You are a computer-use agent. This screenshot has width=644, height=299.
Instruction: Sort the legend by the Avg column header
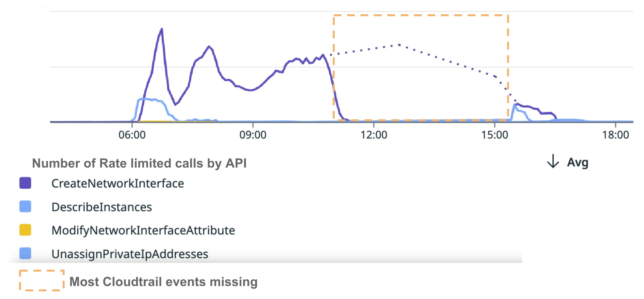578,162
